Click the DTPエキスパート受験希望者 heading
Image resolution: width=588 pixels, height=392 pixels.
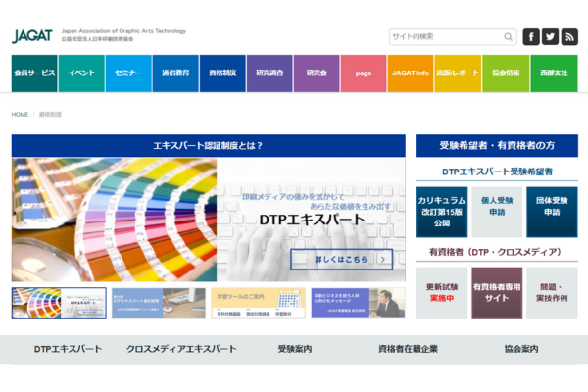click(497, 171)
